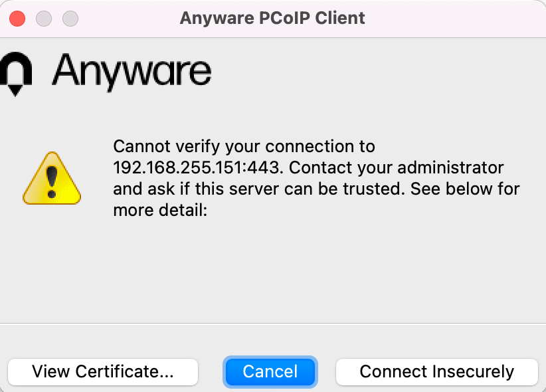
Task: Choose Connect Insecurely
Action: (x=437, y=372)
